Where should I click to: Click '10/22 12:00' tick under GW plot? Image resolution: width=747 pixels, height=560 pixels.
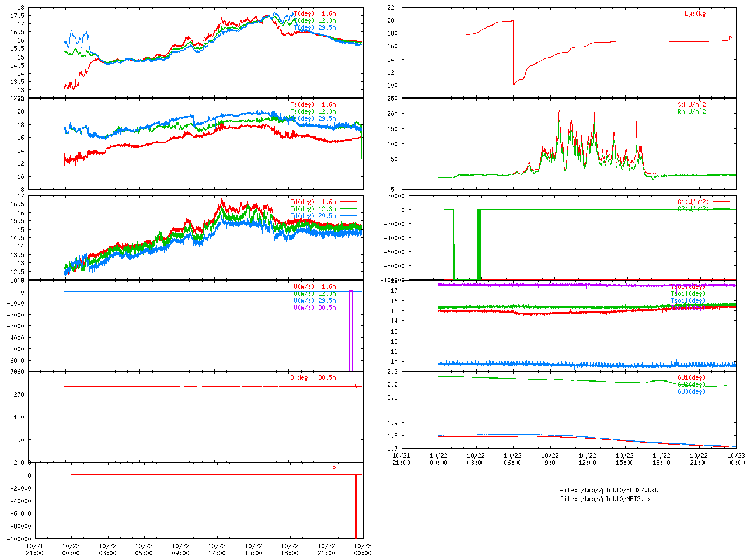[587, 459]
